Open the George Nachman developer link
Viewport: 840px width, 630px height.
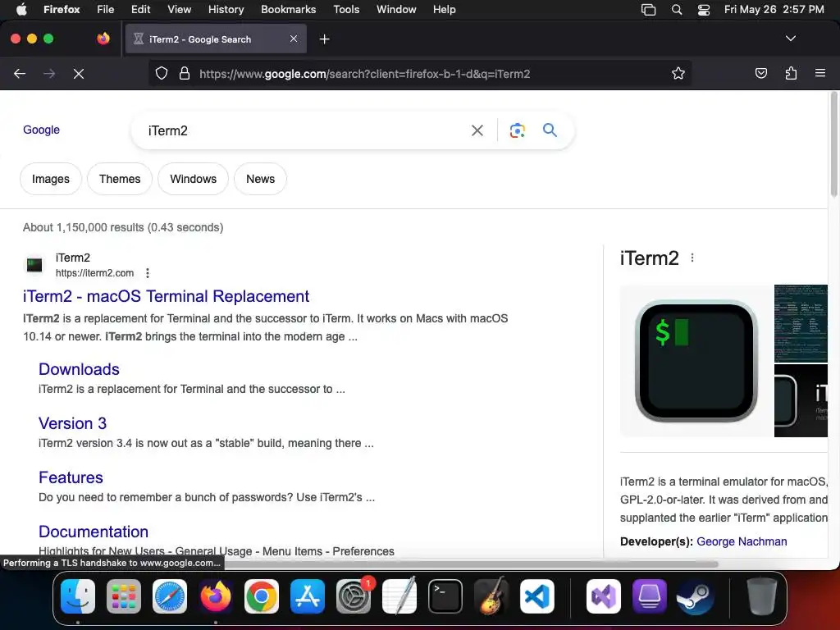[742, 541]
